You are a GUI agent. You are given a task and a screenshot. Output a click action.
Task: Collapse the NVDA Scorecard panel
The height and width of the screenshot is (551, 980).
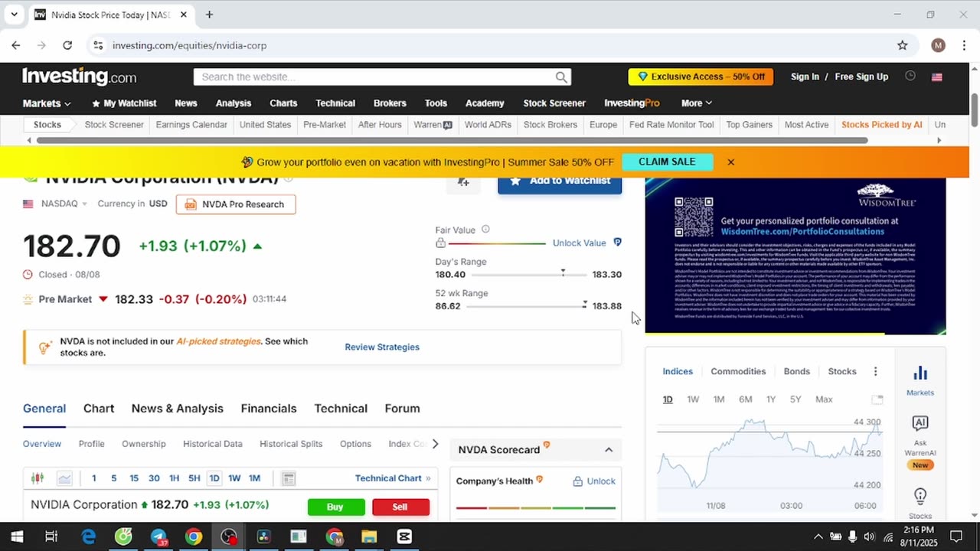609,450
